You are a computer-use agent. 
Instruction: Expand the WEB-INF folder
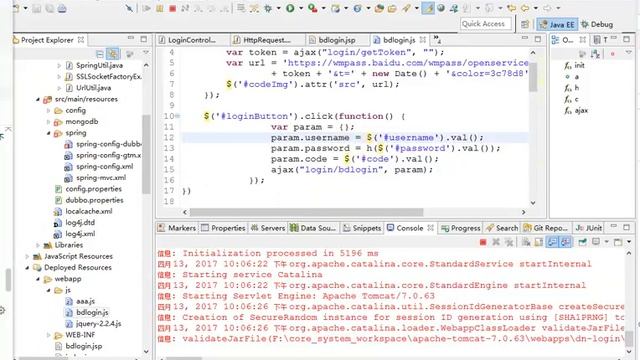(x=49, y=335)
